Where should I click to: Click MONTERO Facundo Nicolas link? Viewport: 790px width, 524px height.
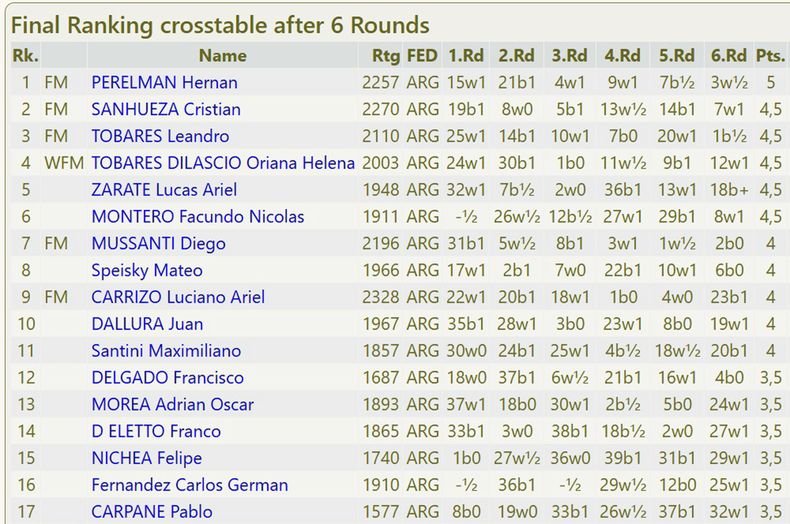click(x=197, y=217)
